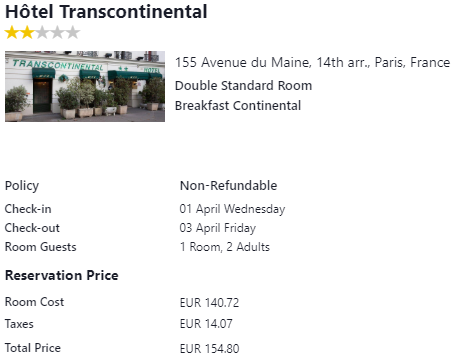Click check-out date 03 April Friday
Image resolution: width=464 pixels, height=361 pixels.
coord(218,228)
